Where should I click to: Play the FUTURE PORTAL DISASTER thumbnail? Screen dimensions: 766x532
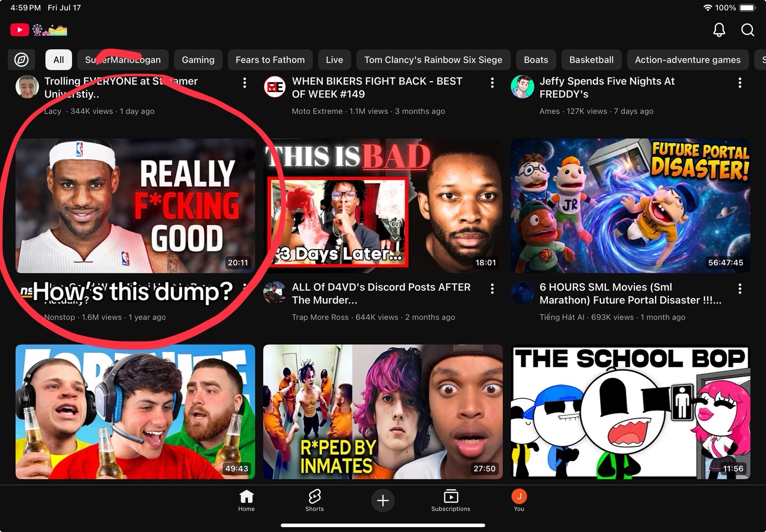pos(630,205)
